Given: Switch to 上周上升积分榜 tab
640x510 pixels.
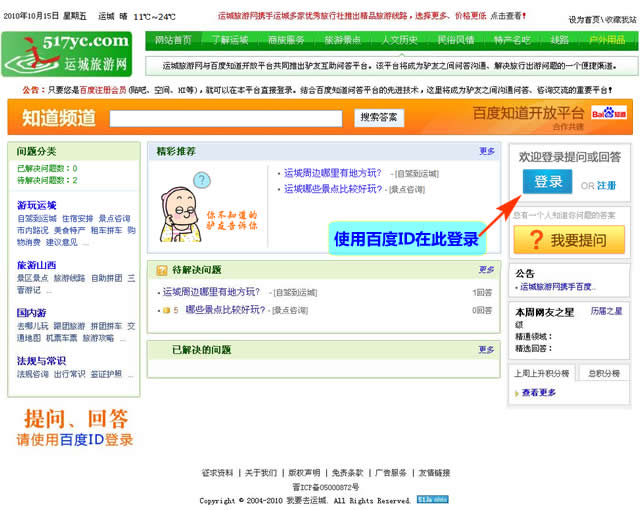Looking at the screenshot, I should (x=541, y=373).
